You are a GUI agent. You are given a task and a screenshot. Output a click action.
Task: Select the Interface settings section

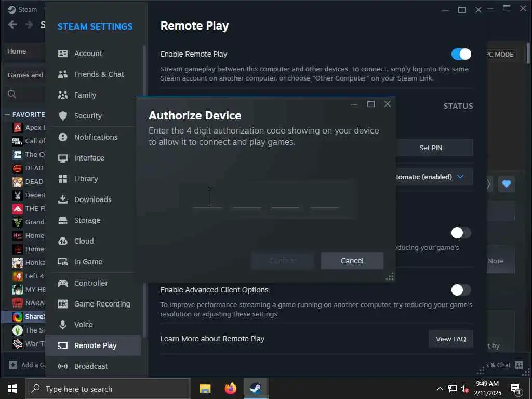click(x=92, y=158)
